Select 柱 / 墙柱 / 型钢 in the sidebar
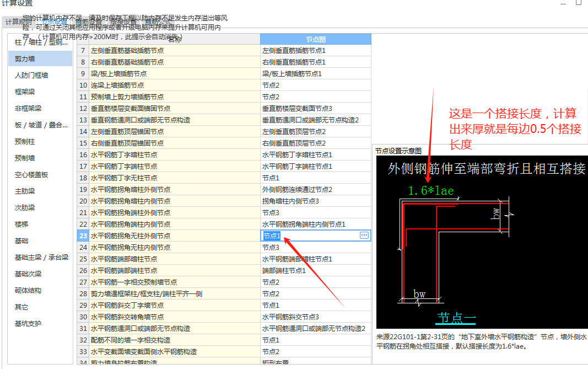Image resolution: width=588 pixels, height=369 pixels. click(40, 42)
